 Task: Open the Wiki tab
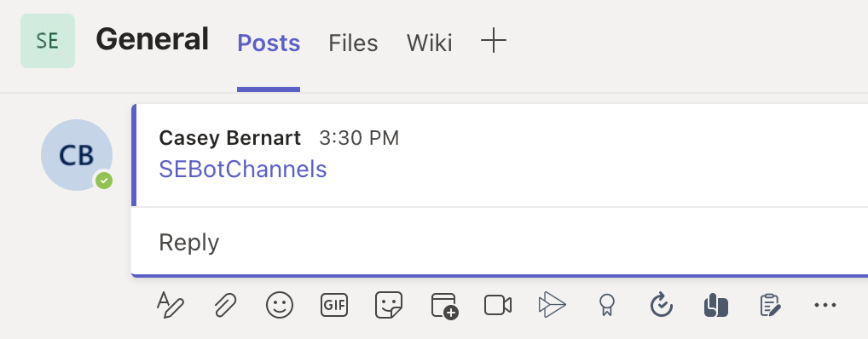click(x=430, y=43)
